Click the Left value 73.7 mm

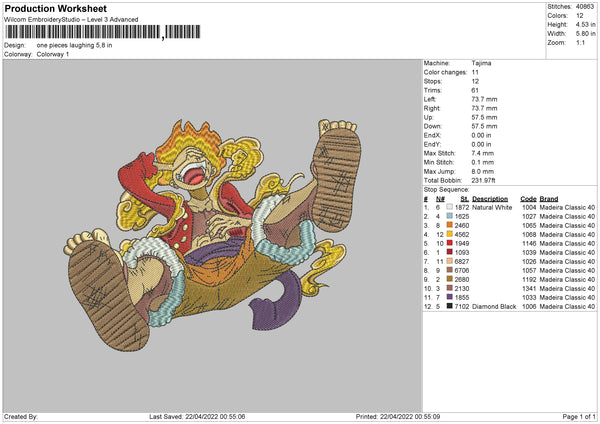click(x=484, y=99)
